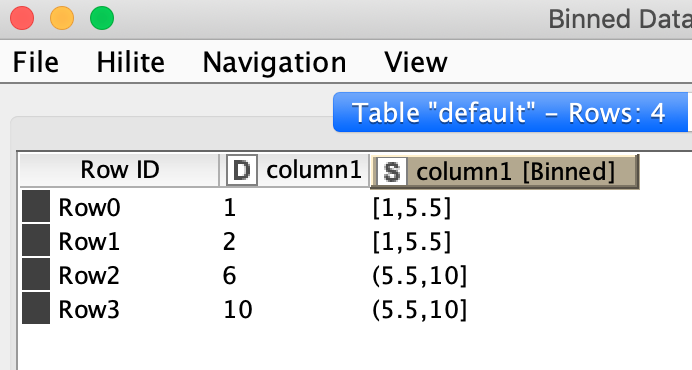This screenshot has width=692, height=370.
Task: Select the Row0 row ID
Action: point(89,207)
